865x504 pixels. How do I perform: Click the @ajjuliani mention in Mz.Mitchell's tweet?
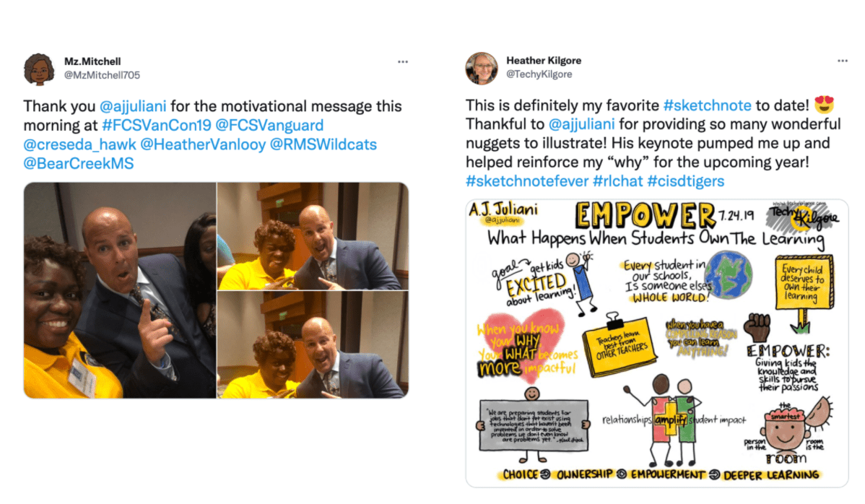(x=132, y=106)
